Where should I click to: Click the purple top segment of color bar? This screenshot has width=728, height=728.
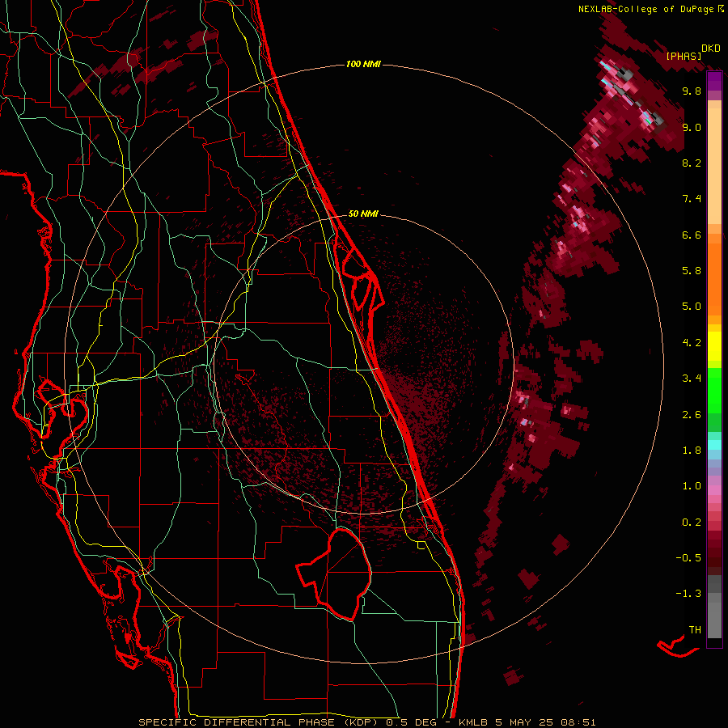tap(714, 81)
